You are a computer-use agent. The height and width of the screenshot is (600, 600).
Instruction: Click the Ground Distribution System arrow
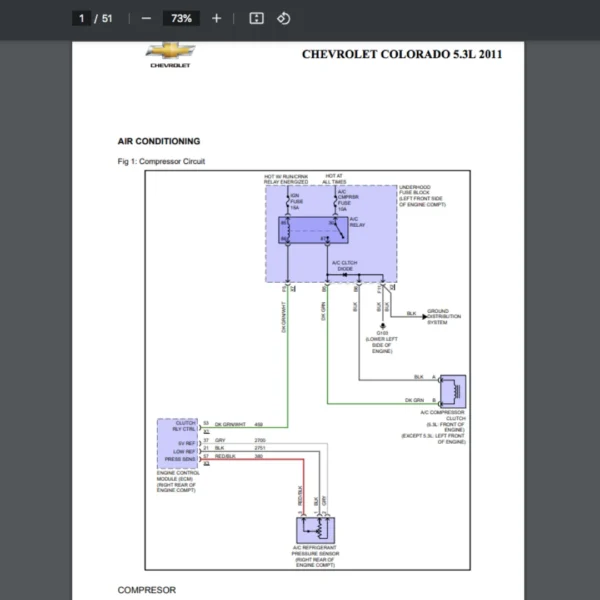tap(424, 317)
